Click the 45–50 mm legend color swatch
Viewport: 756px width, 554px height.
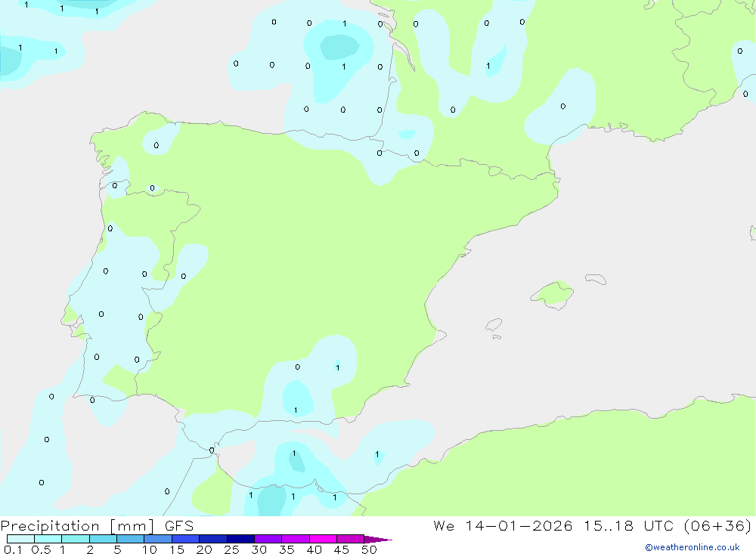[351, 539]
